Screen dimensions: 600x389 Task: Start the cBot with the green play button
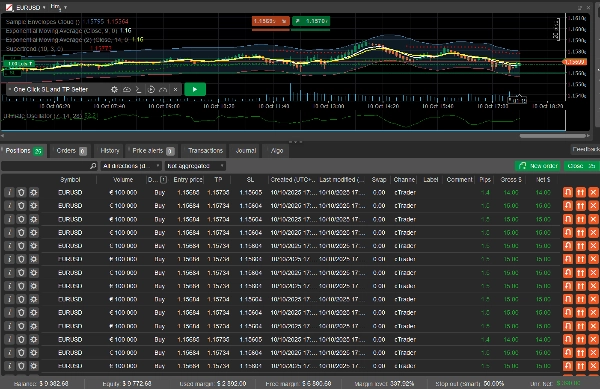(195, 90)
